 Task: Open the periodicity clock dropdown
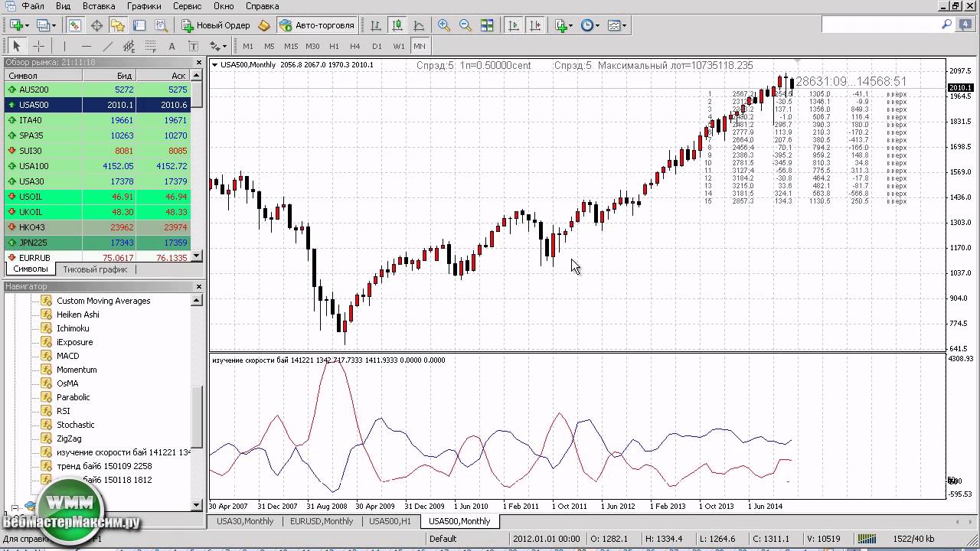[x=590, y=25]
